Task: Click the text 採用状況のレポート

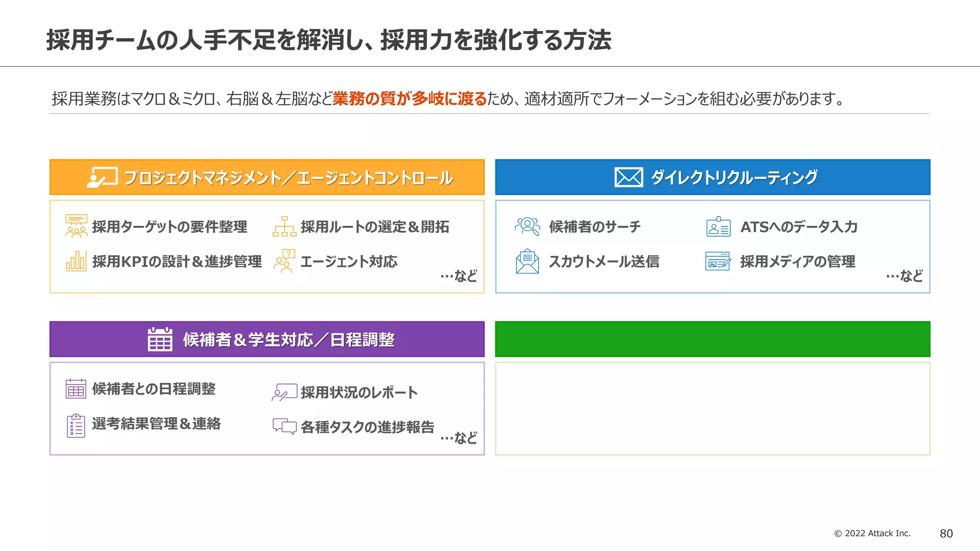Action: click(359, 392)
